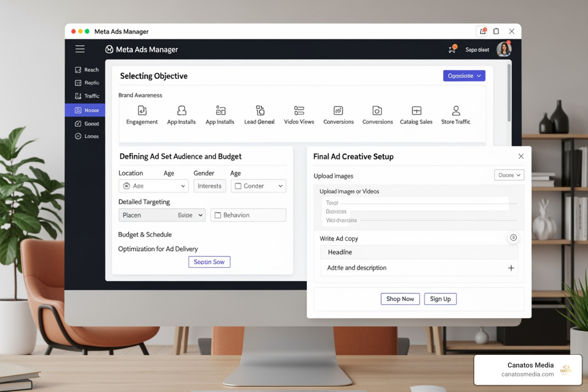Viewport: 588px width, 392px height.
Task: Click the Looes sidebar icon
Action: [78, 136]
